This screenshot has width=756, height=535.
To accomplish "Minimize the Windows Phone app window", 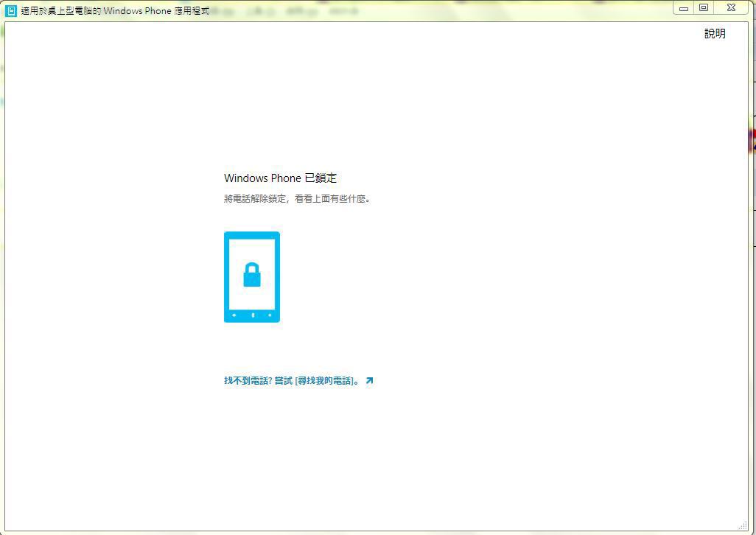I will (684, 7).
